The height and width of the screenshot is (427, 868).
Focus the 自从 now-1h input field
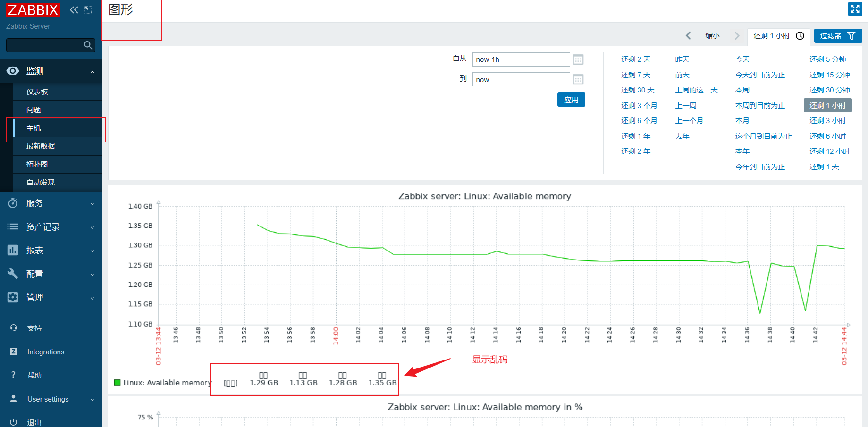click(x=521, y=59)
